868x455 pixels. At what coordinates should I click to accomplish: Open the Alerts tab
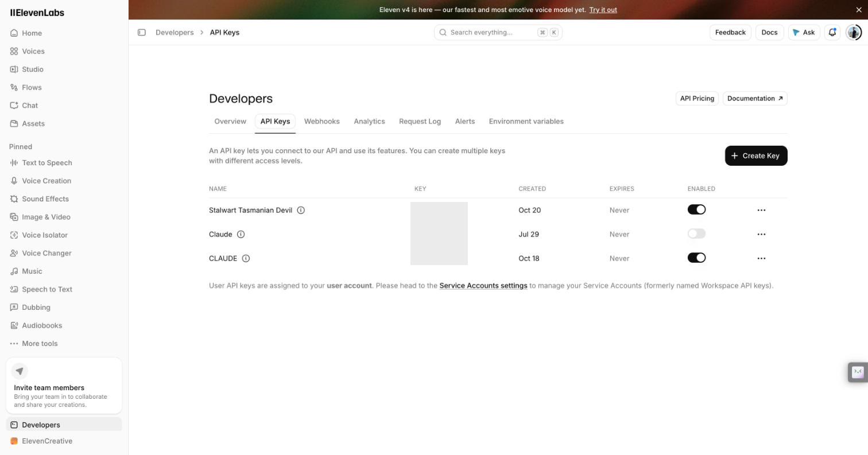(465, 122)
